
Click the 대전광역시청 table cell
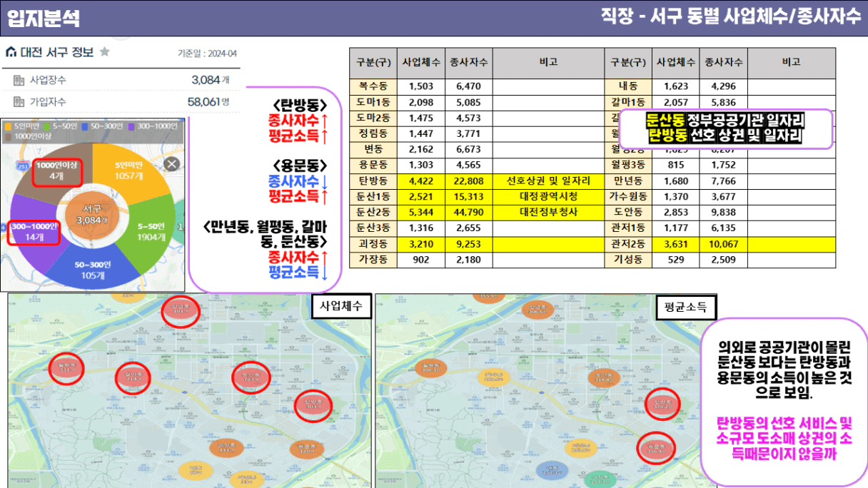point(548,197)
